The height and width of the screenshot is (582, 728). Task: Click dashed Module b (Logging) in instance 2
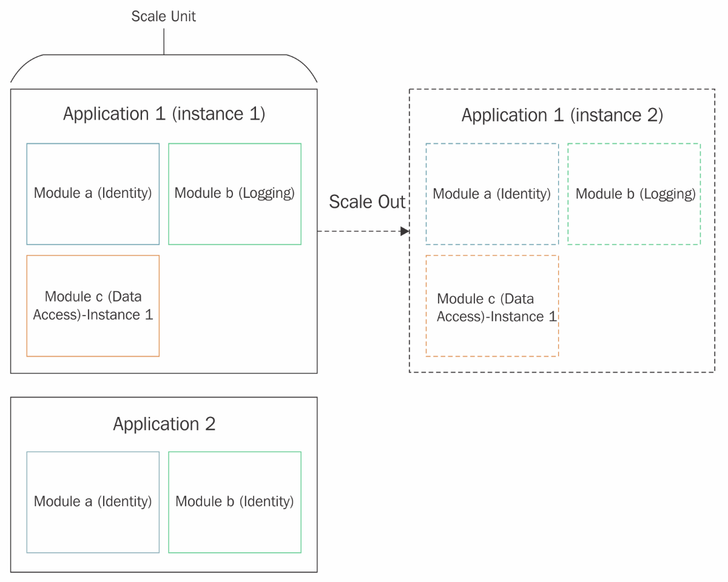(x=634, y=194)
